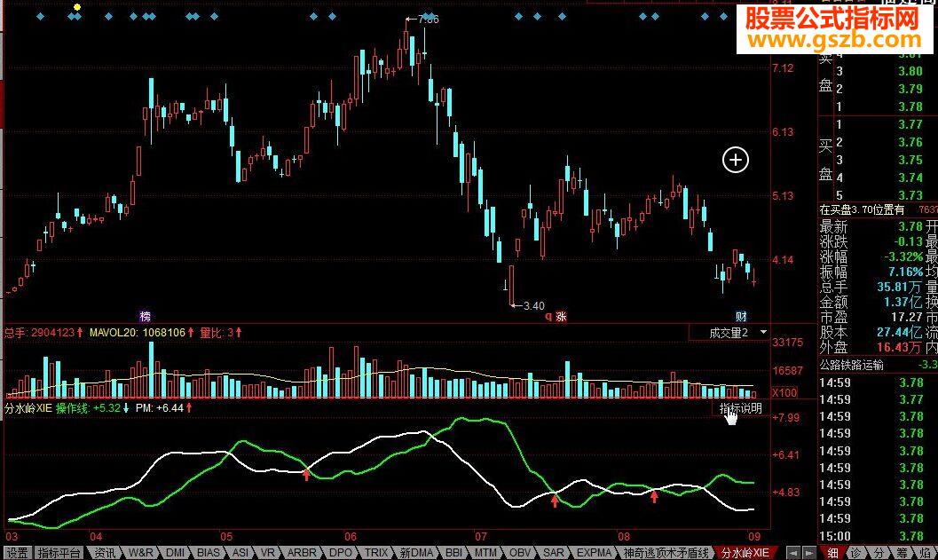
Task: Click the 指标说明 button
Action: coord(741,408)
